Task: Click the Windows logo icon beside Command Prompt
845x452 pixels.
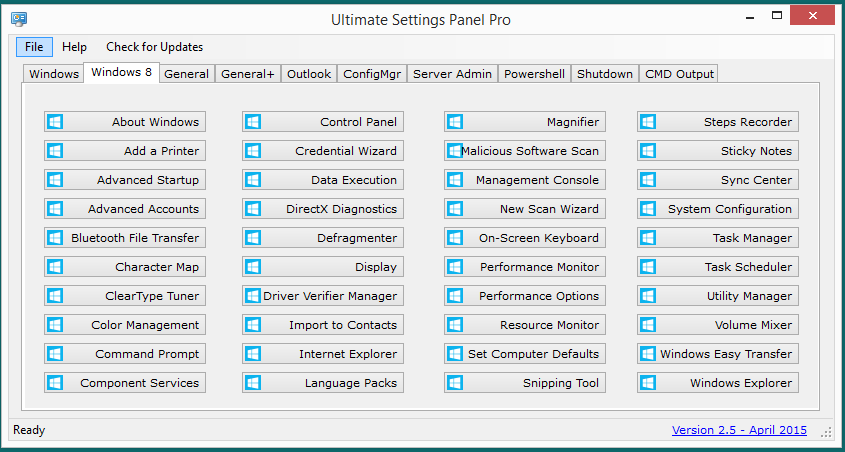Action: point(55,354)
